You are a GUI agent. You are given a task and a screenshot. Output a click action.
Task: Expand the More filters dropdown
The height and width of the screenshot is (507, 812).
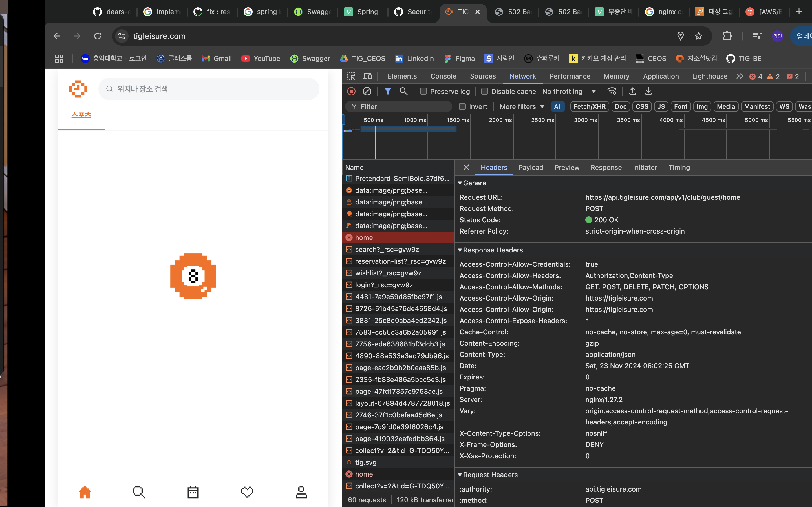(521, 107)
